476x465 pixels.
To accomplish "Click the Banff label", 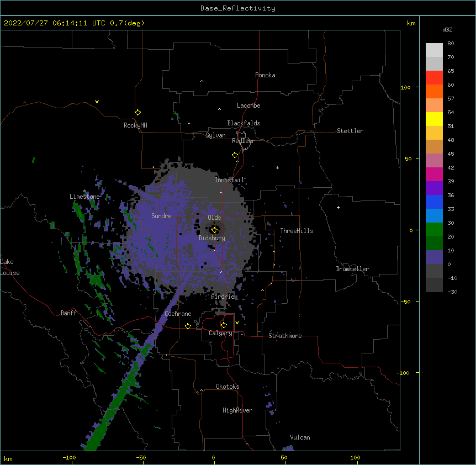I will pos(68,313).
